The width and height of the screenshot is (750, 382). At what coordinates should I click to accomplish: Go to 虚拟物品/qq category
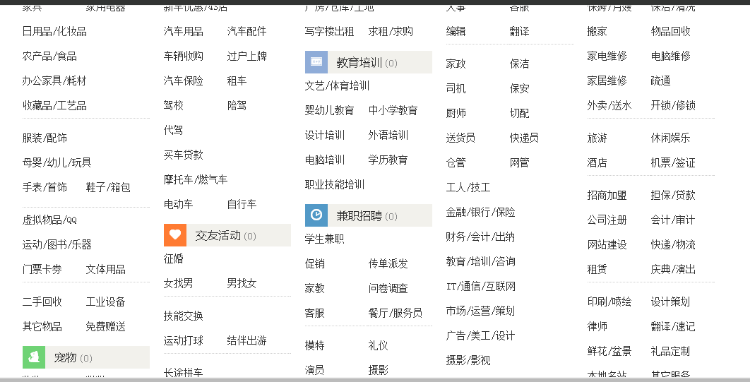click(50, 220)
